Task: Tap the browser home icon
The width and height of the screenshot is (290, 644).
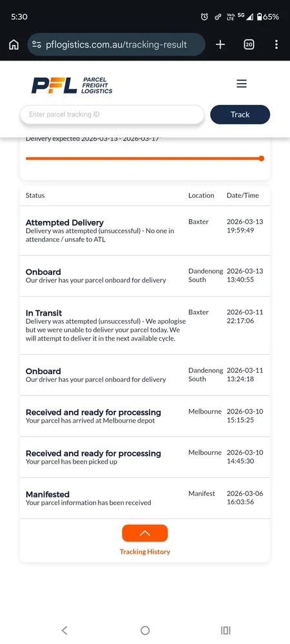Action: (x=14, y=44)
